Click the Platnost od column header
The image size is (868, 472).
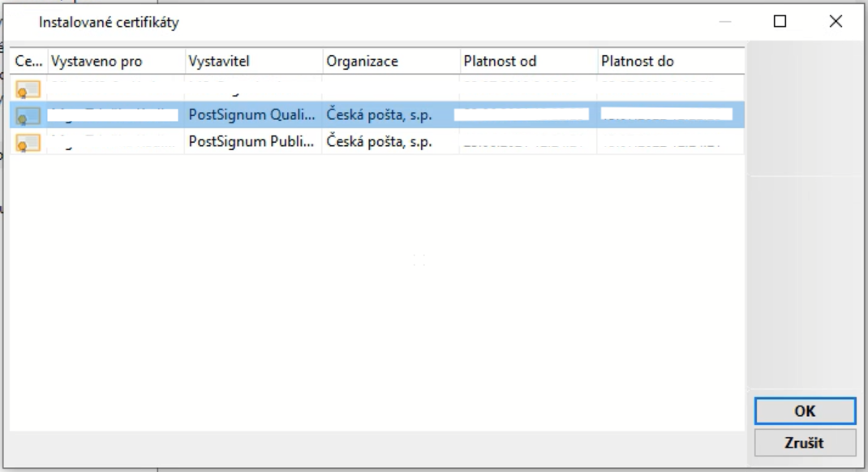tap(527, 62)
